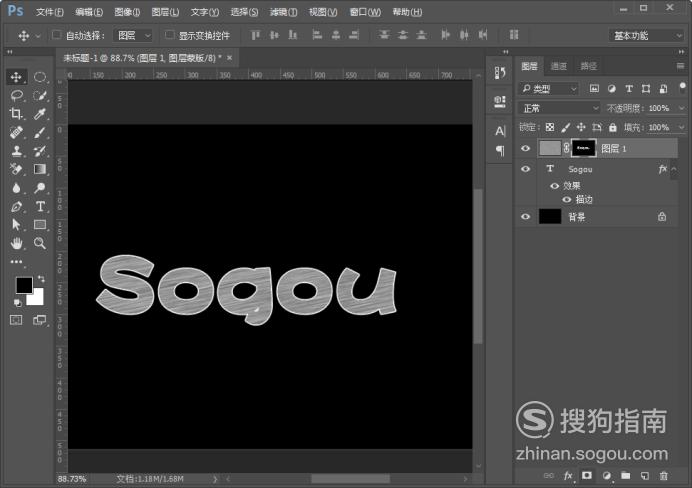Select the Hand tool

(x=16, y=243)
